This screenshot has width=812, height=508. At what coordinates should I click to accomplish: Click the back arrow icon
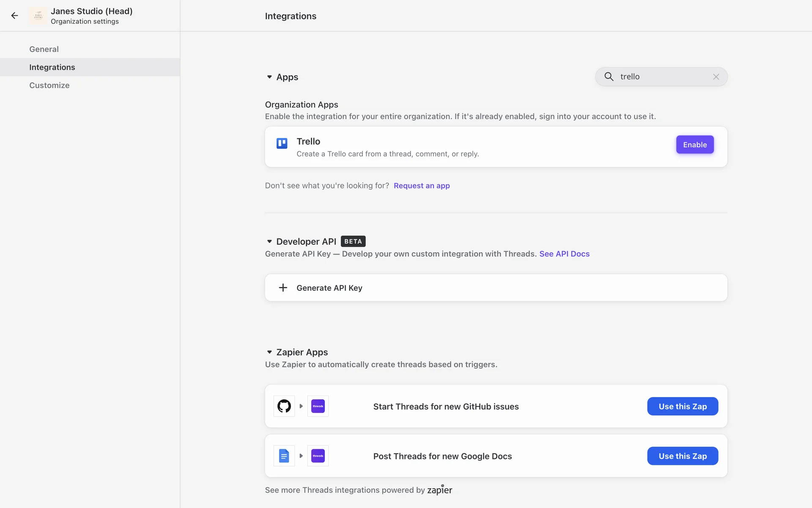(x=15, y=16)
